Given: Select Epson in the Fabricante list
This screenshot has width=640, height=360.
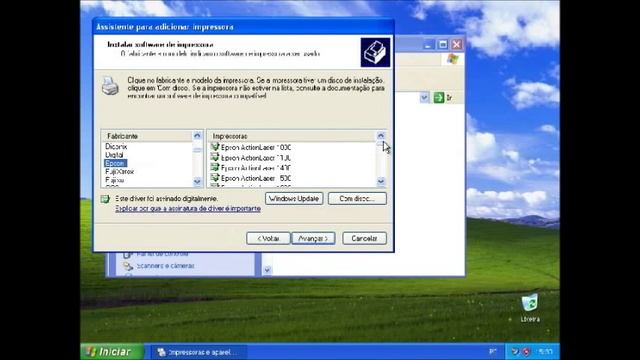Looking at the screenshot, I should (x=116, y=163).
